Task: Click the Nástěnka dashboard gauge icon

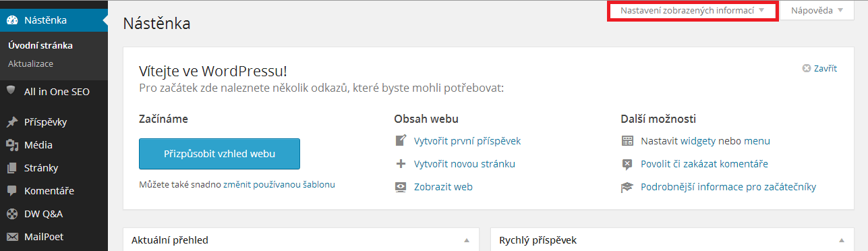Action: [x=12, y=20]
